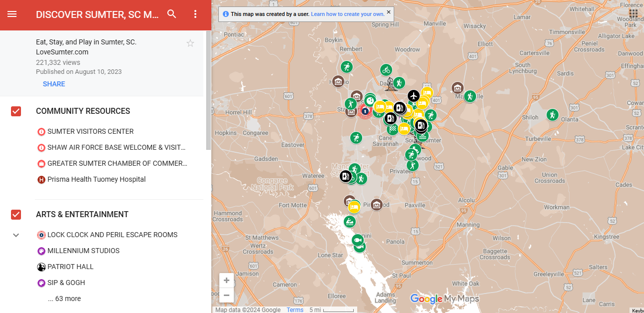Select the soccer marker near Rembert
This screenshot has height=313, width=644.
click(x=346, y=67)
